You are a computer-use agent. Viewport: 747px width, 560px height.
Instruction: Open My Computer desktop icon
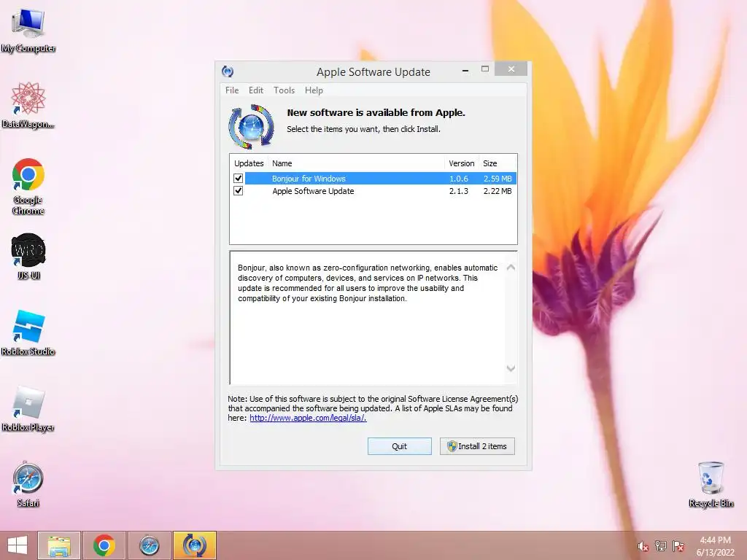(28, 29)
